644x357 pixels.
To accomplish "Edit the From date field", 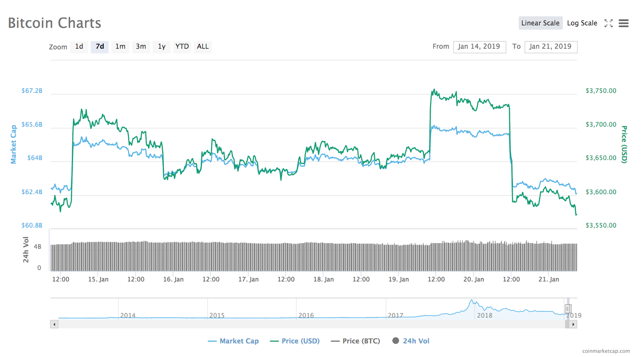I will 479,47.
